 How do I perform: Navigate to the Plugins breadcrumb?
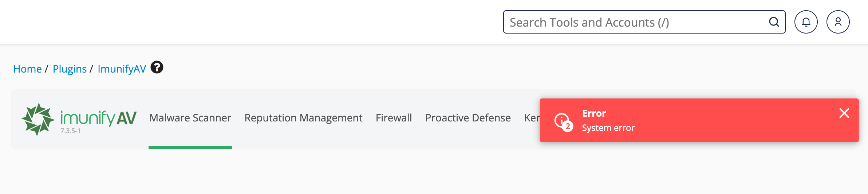point(70,69)
